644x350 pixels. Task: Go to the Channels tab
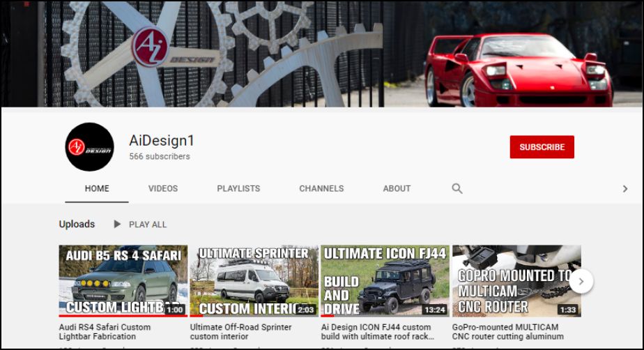point(321,188)
